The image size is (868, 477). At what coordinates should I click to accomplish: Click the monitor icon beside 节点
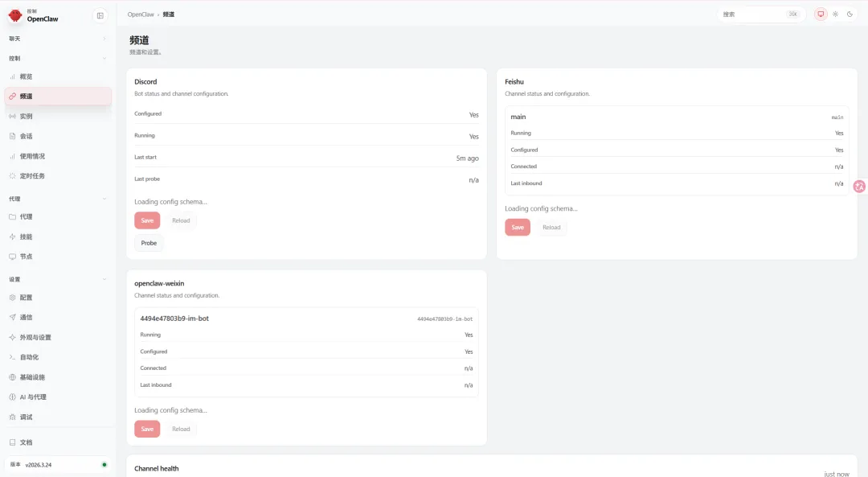[12, 257]
